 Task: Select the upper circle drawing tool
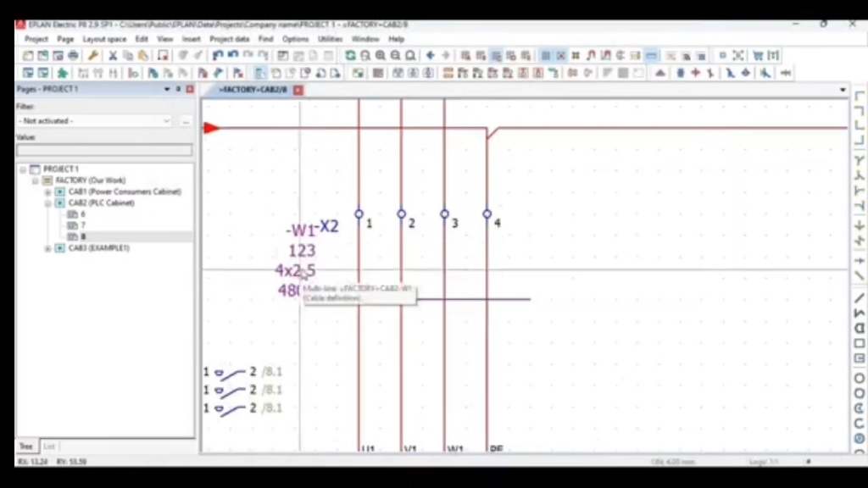tap(860, 379)
